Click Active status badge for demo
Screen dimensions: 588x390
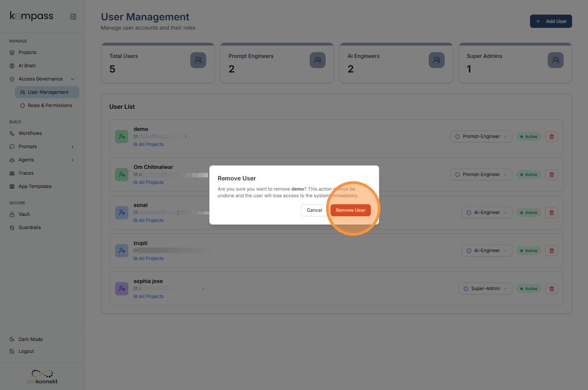coord(529,136)
